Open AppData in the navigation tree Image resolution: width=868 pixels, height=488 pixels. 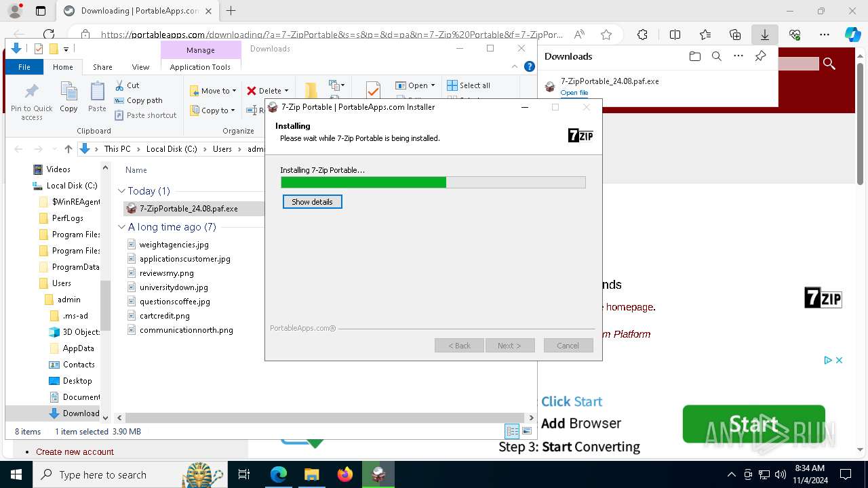tap(79, 348)
